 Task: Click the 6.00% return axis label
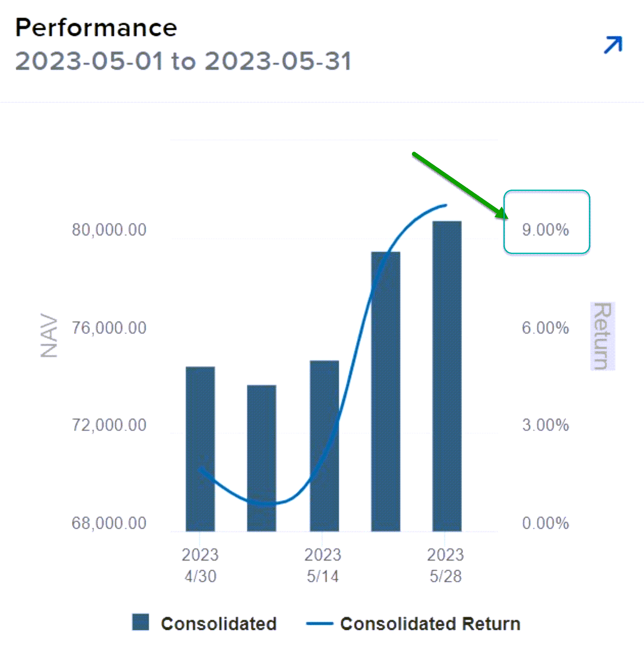point(546,328)
